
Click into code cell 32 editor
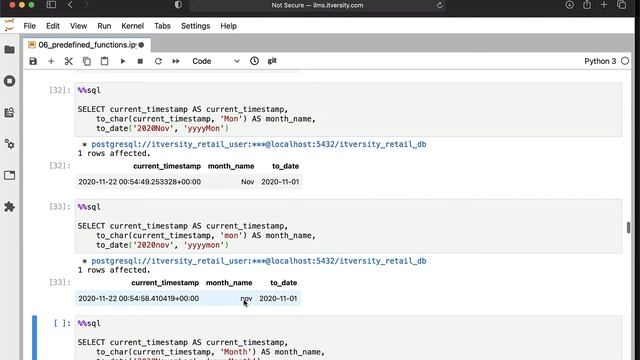click(x=348, y=109)
